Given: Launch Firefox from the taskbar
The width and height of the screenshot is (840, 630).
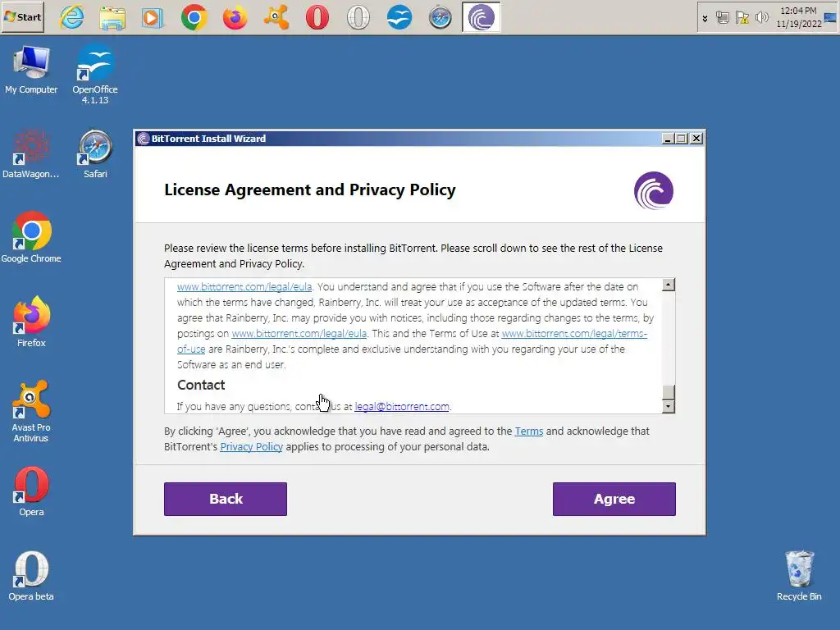Looking at the screenshot, I should click(x=235, y=17).
